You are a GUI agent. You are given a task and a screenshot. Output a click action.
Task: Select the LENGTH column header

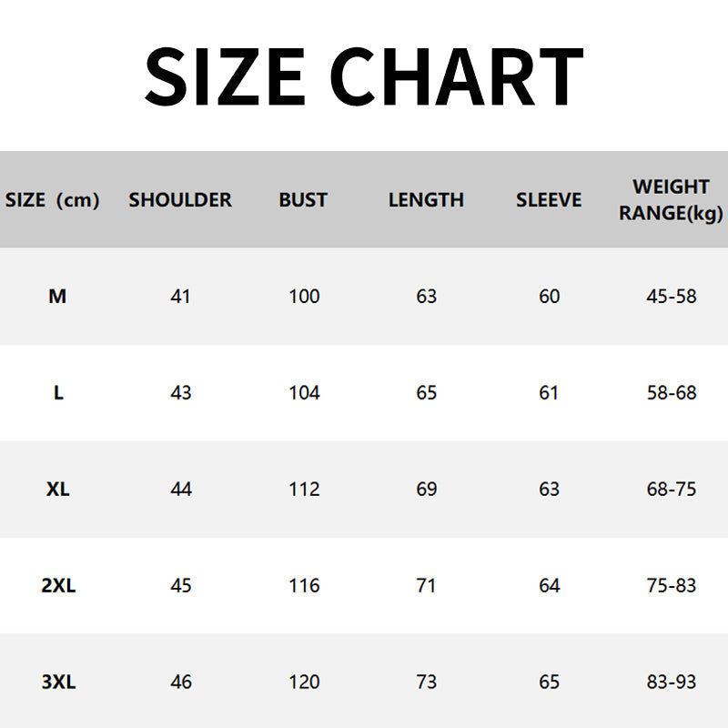426,200
